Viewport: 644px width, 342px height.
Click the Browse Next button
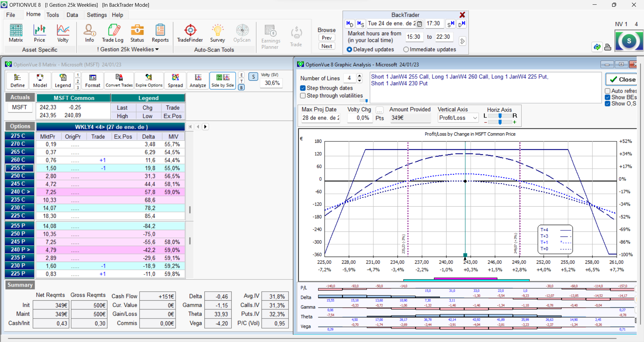point(326,46)
